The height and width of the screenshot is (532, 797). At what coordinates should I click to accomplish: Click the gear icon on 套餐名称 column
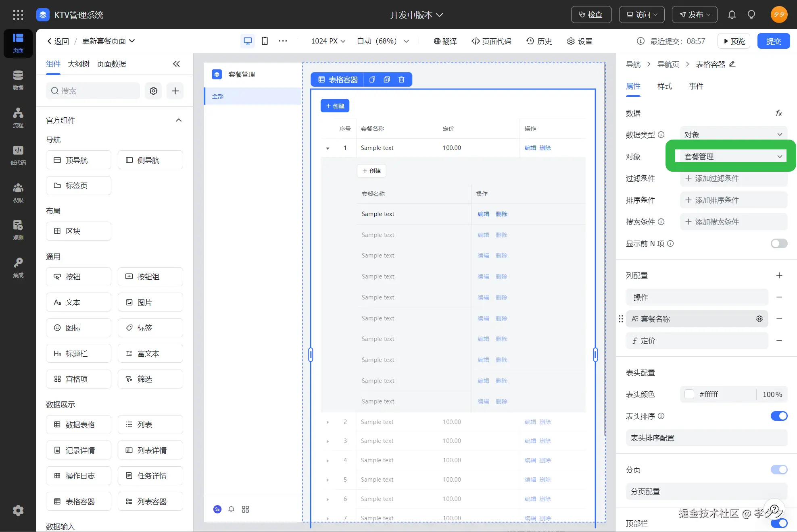[759, 319]
